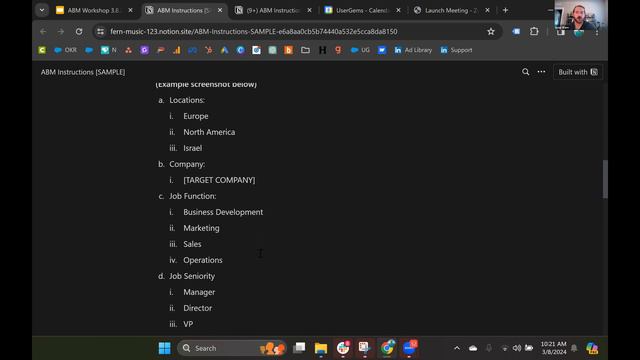Open File Explorer from the taskbar
640x360 pixels.
coord(321,348)
